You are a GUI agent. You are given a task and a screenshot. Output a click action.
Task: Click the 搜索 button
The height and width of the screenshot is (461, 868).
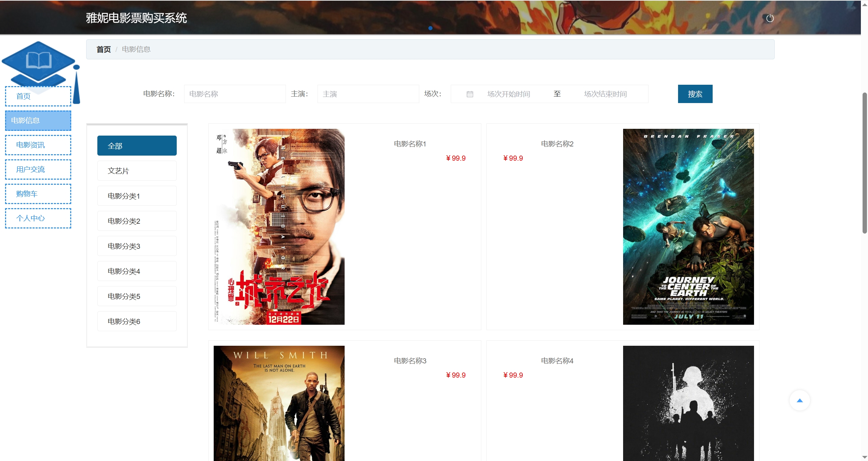point(695,94)
